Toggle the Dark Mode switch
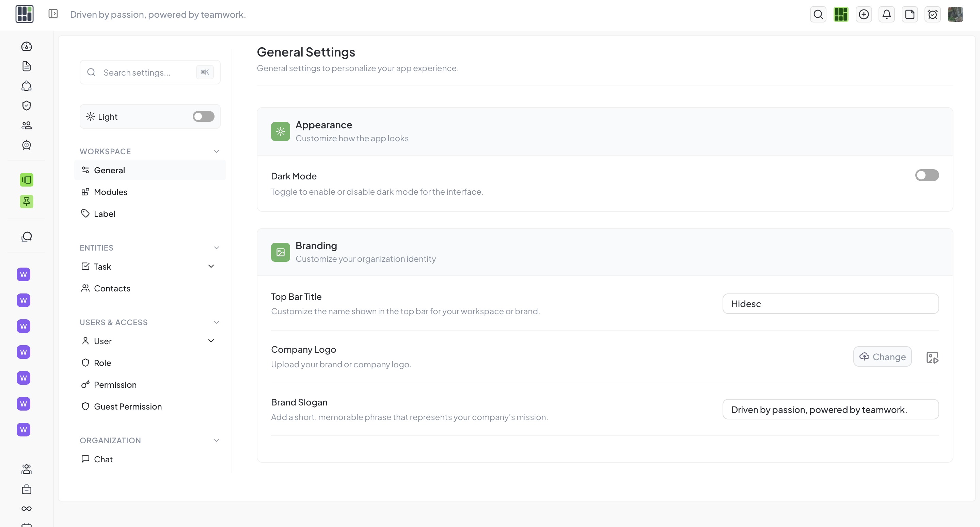 [927, 175]
